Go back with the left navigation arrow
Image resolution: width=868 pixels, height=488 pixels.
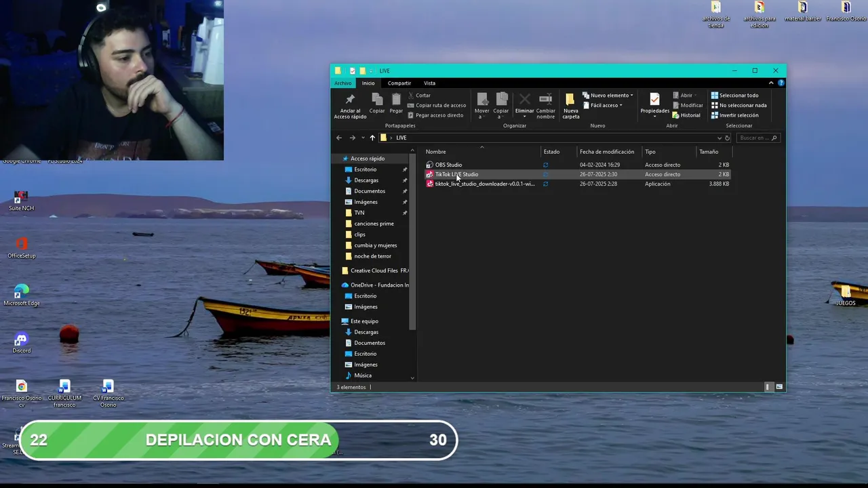339,138
